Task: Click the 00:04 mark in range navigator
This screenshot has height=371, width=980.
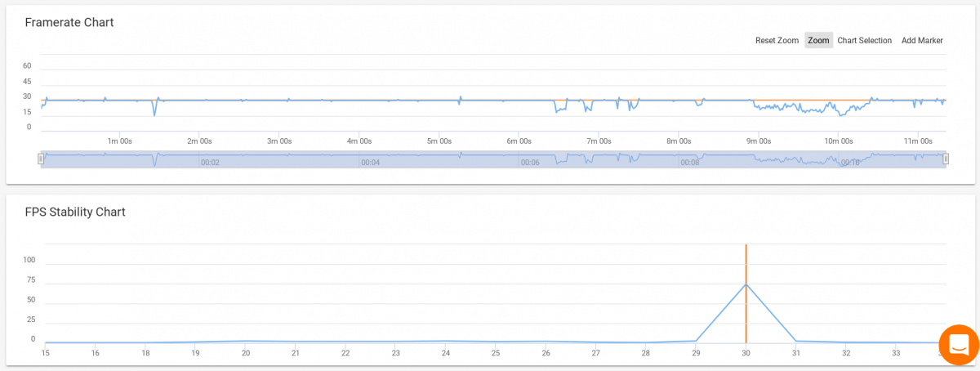Action: [370, 163]
